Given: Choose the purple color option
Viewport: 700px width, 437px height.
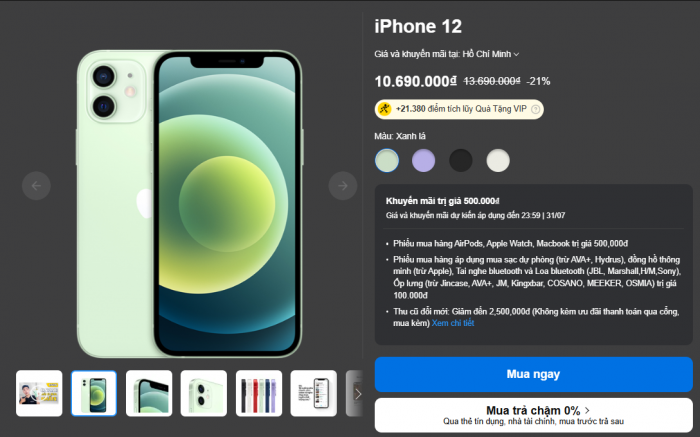Looking at the screenshot, I should click(x=424, y=161).
